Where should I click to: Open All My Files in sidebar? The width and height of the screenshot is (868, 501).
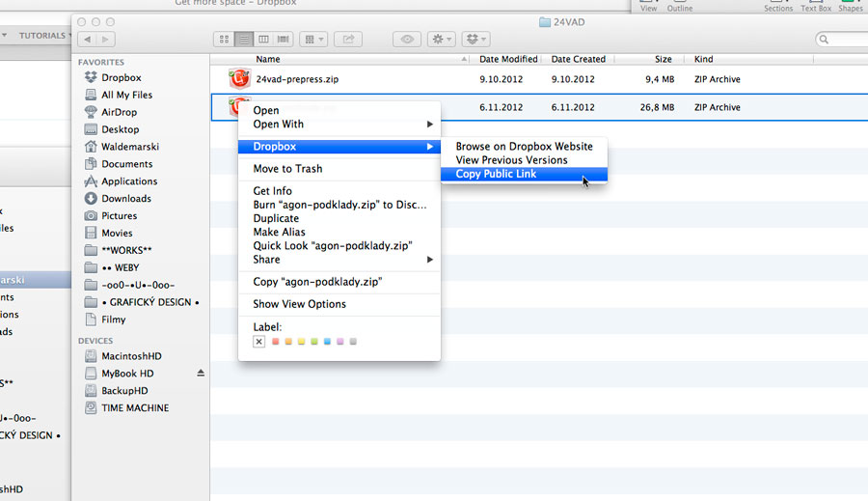click(126, 95)
